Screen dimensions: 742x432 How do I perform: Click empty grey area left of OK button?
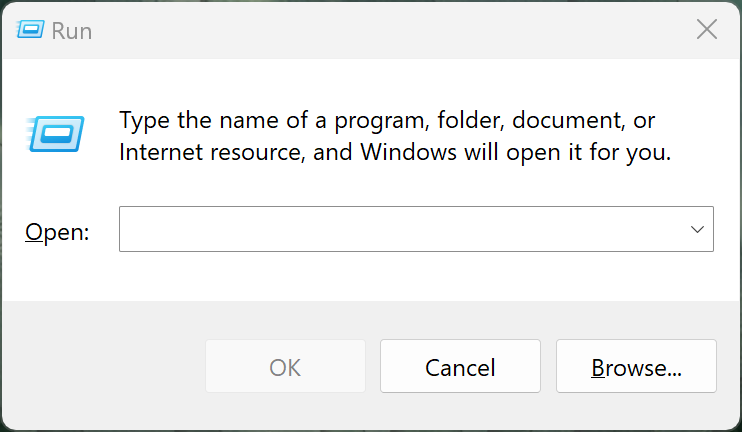[100, 367]
